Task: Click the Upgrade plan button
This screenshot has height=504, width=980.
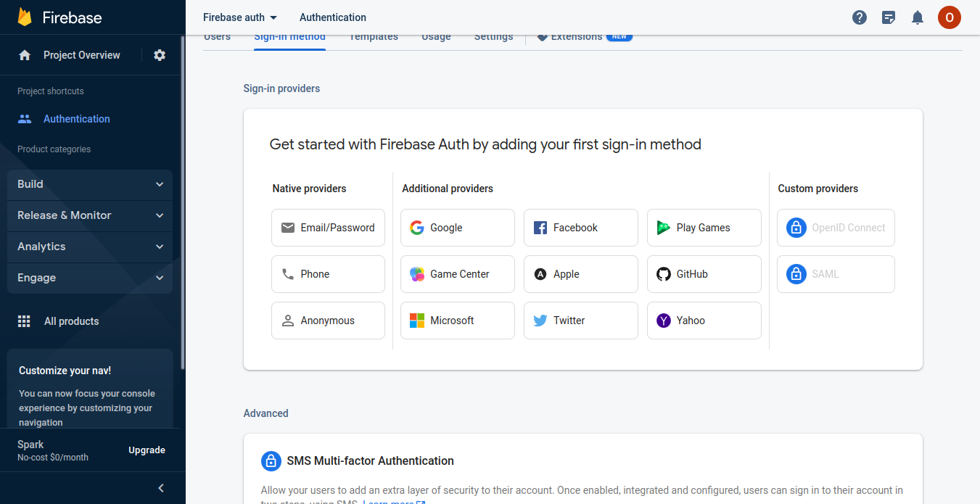Action: [x=147, y=450]
